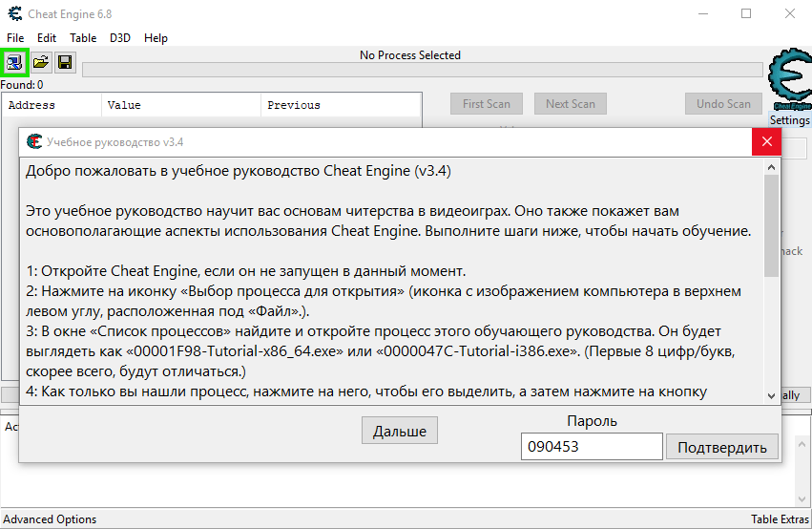Open the File menu

[15, 38]
